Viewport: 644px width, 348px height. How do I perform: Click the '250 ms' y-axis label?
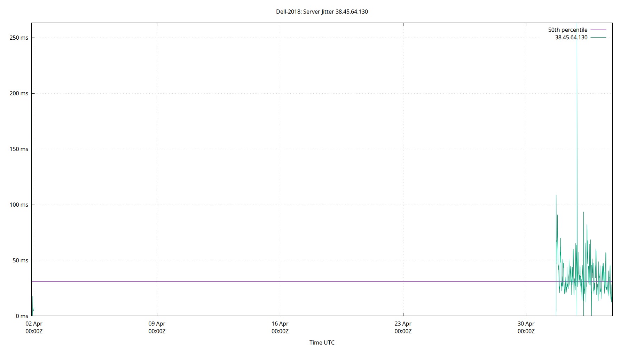pyautogui.click(x=19, y=38)
